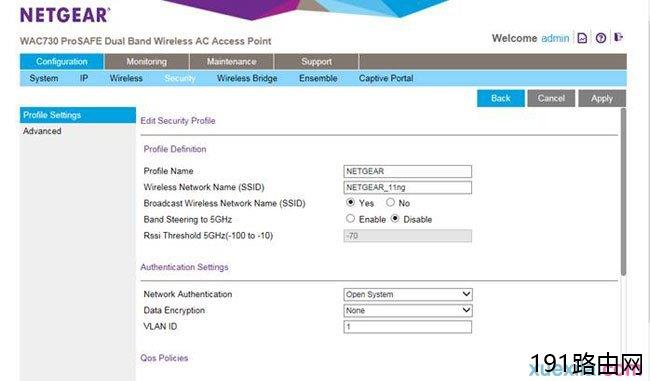Open the Support tab
Image resolution: width=650 pixels, height=381 pixels.
coord(316,62)
